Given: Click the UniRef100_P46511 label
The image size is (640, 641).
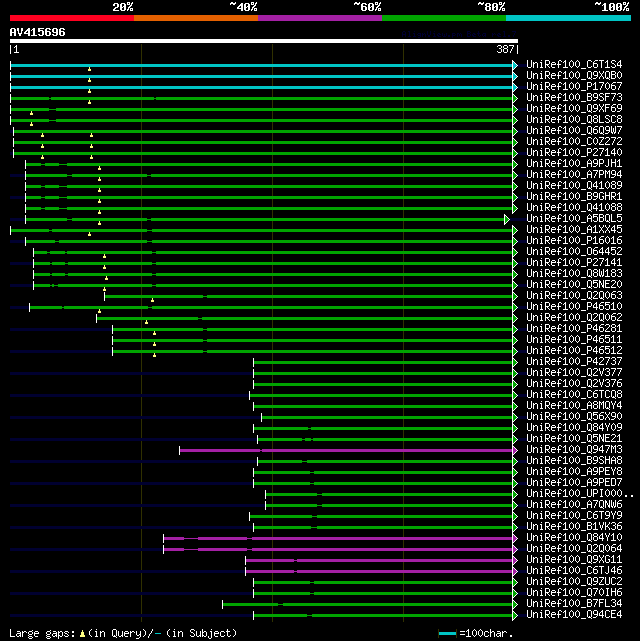Looking at the screenshot, I should 574,340.
